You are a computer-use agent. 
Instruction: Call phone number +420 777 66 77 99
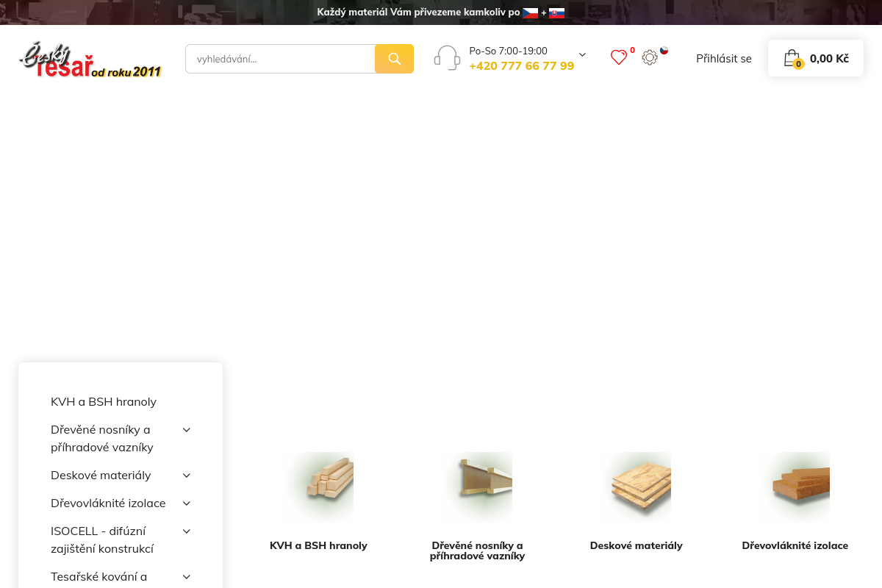[x=521, y=66]
